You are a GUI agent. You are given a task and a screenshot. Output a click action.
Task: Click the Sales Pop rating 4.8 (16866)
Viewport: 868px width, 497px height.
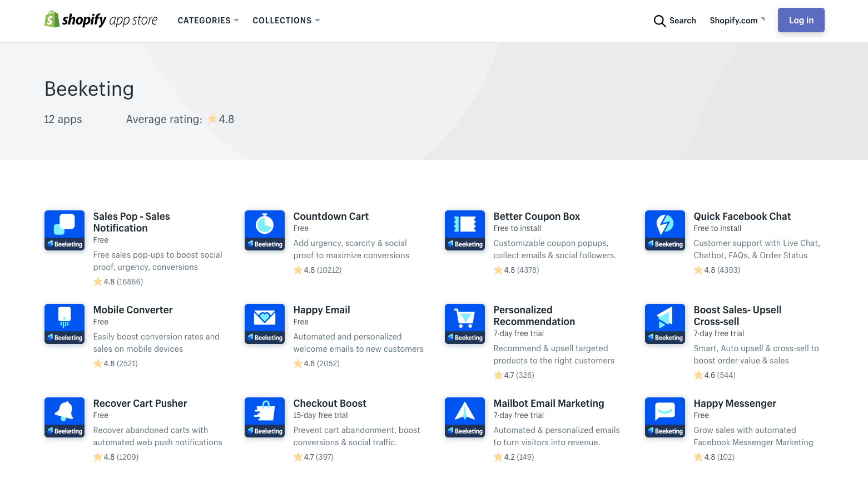[x=118, y=282]
